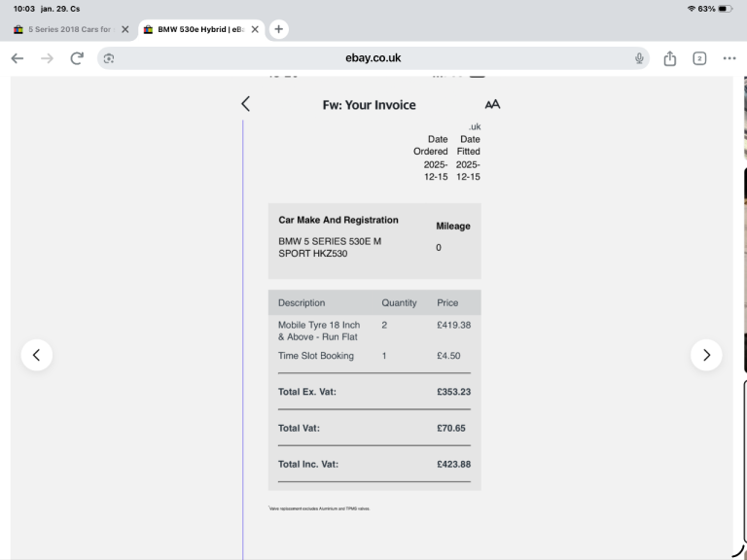This screenshot has height=560, width=747.
Task: Reload the eBay page
Action: pos(77,58)
